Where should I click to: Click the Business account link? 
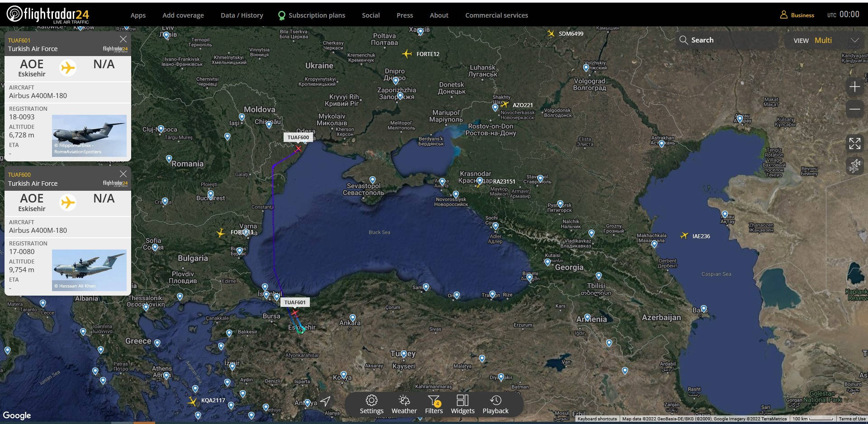(x=802, y=15)
